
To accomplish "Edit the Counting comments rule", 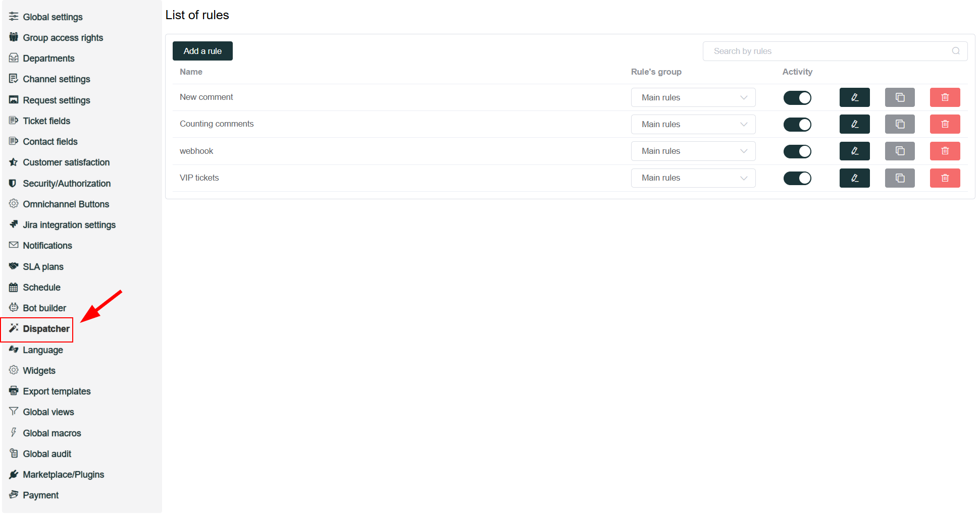I will pyautogui.click(x=854, y=124).
